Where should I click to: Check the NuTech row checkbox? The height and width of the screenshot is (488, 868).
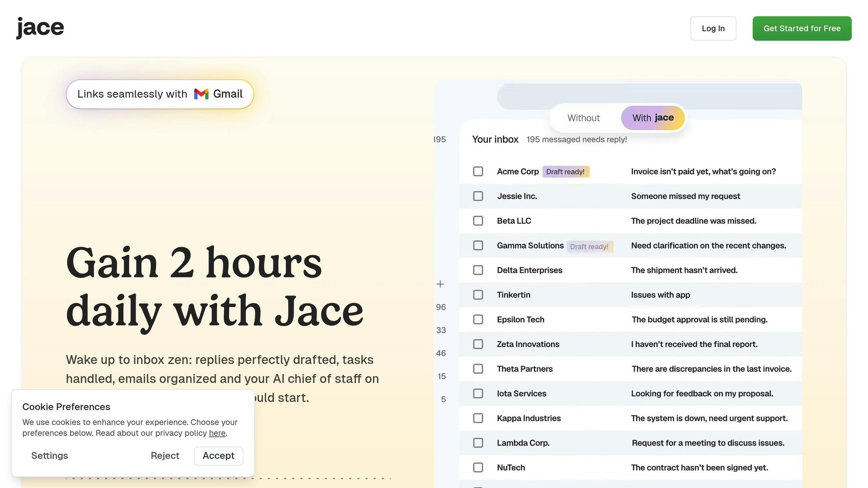[x=478, y=468]
